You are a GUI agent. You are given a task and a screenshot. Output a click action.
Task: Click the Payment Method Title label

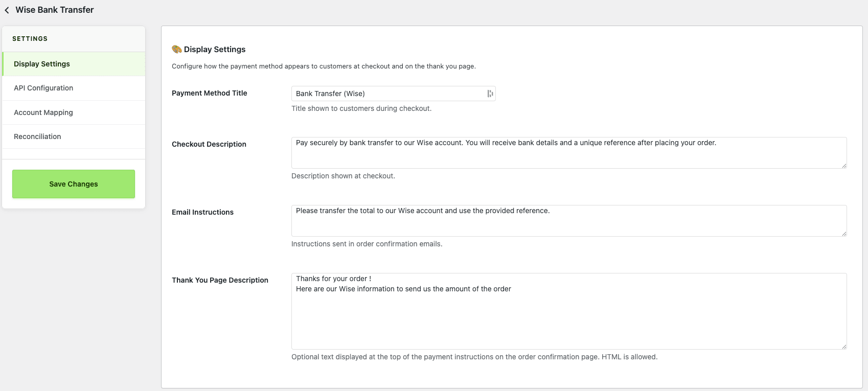coord(210,93)
